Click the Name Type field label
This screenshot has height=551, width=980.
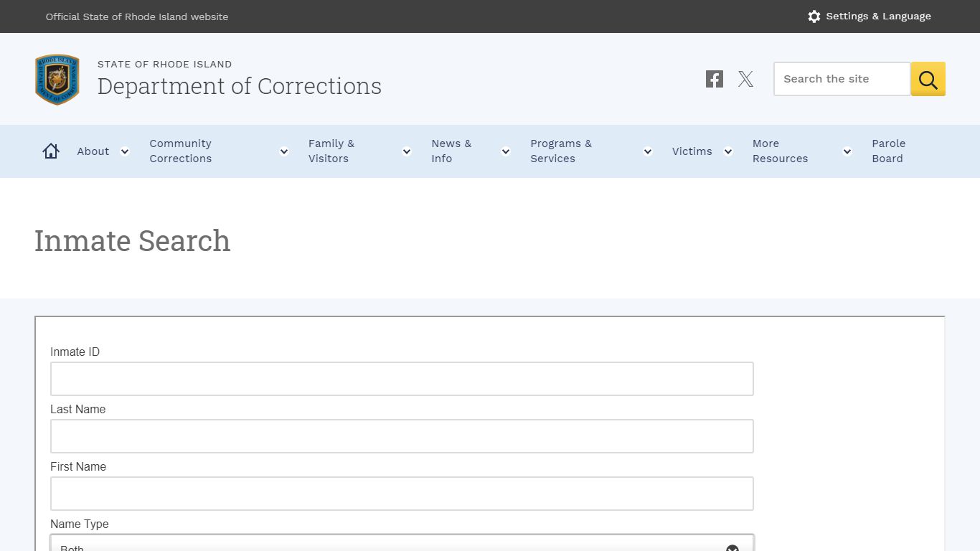pyautogui.click(x=80, y=524)
